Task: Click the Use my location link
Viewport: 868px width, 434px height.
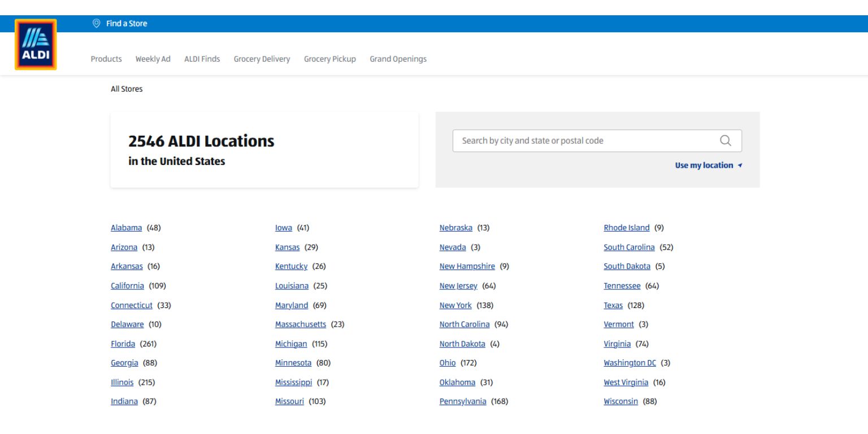Action: [x=704, y=166]
